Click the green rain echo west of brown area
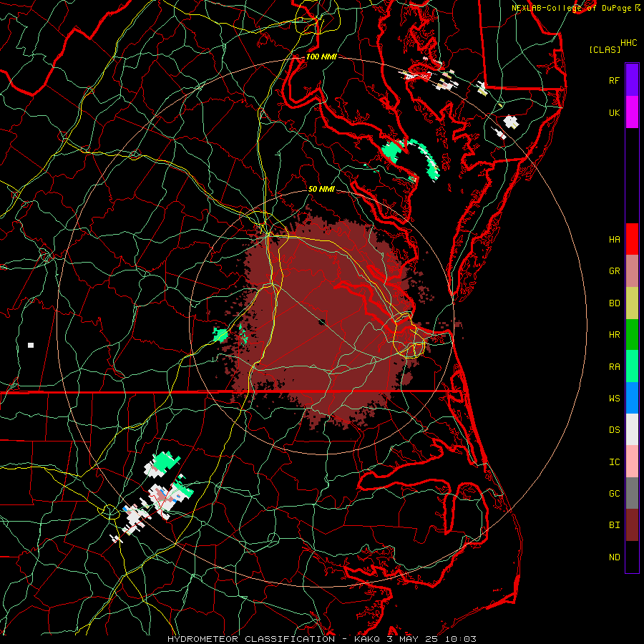This screenshot has width=644, height=644. pos(220,335)
